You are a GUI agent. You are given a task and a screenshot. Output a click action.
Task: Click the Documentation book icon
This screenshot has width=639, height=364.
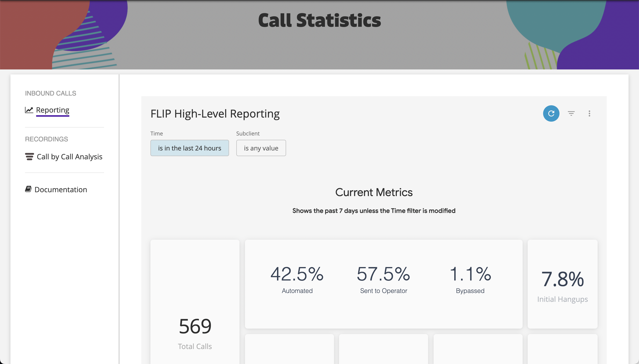coord(28,189)
